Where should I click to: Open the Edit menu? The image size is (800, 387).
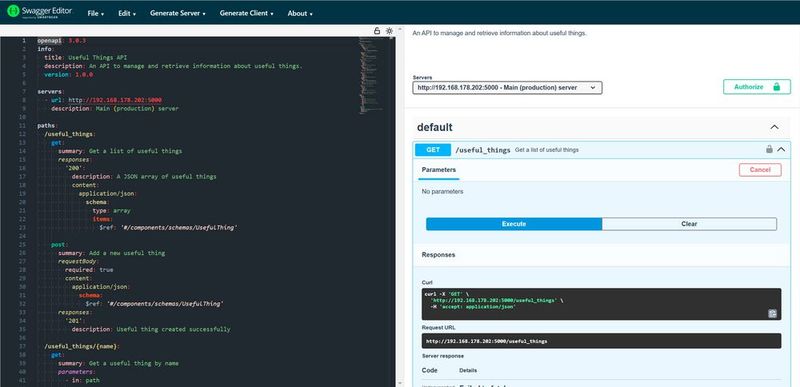tap(127, 13)
